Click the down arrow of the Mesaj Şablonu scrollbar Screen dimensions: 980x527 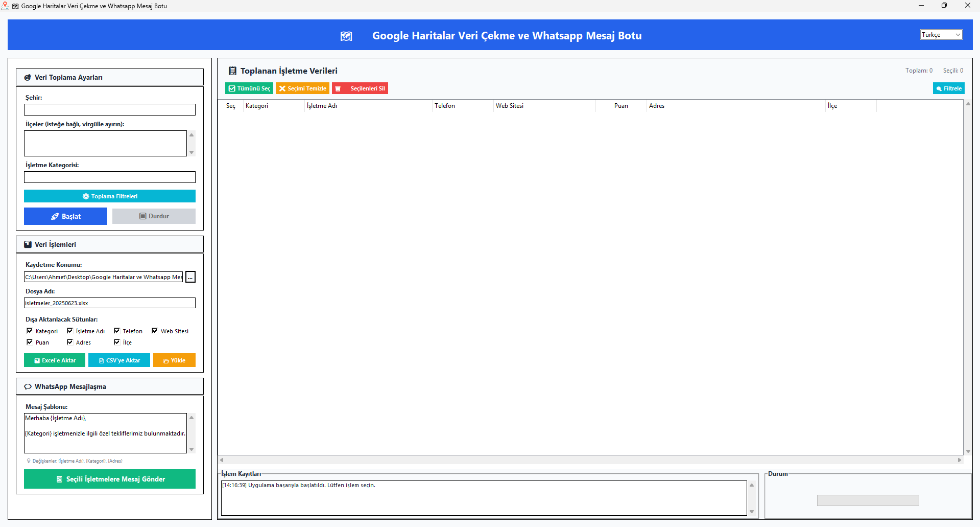[192, 449]
